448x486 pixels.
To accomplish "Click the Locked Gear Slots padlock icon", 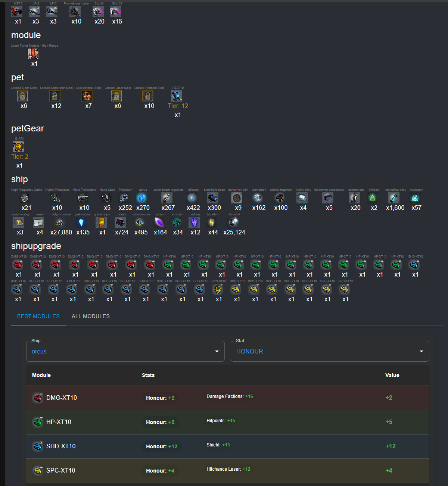I will click(x=22, y=96).
